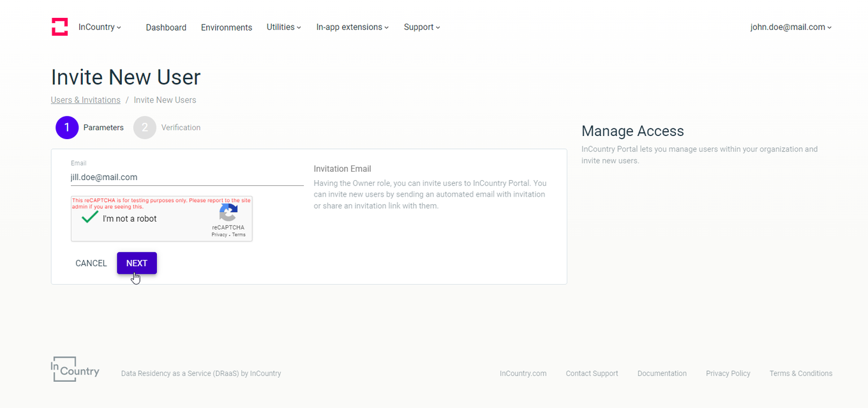Click the reCAPTCHA Privacy link

[220, 234]
